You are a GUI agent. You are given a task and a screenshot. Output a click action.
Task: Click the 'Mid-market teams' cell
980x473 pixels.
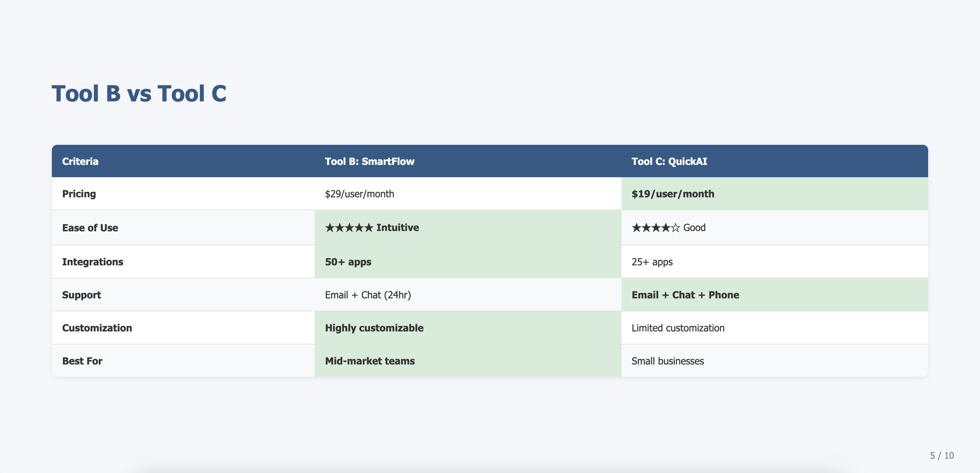370,361
